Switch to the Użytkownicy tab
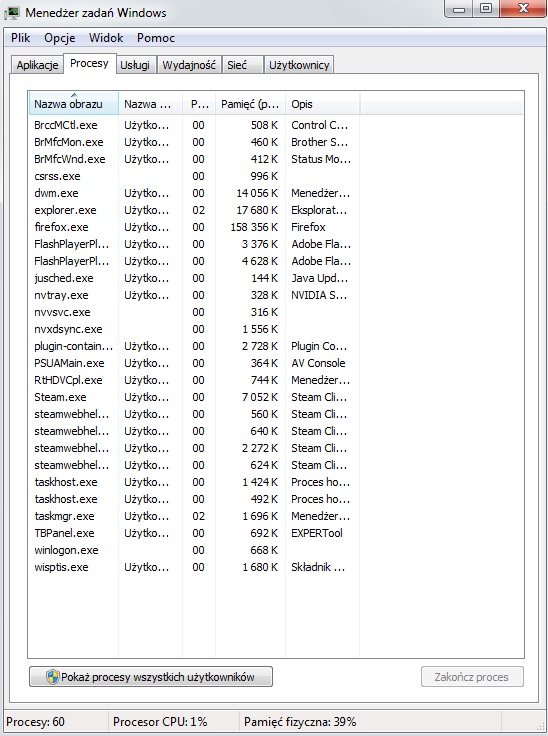This screenshot has height=736, width=548. pyautogui.click(x=299, y=65)
